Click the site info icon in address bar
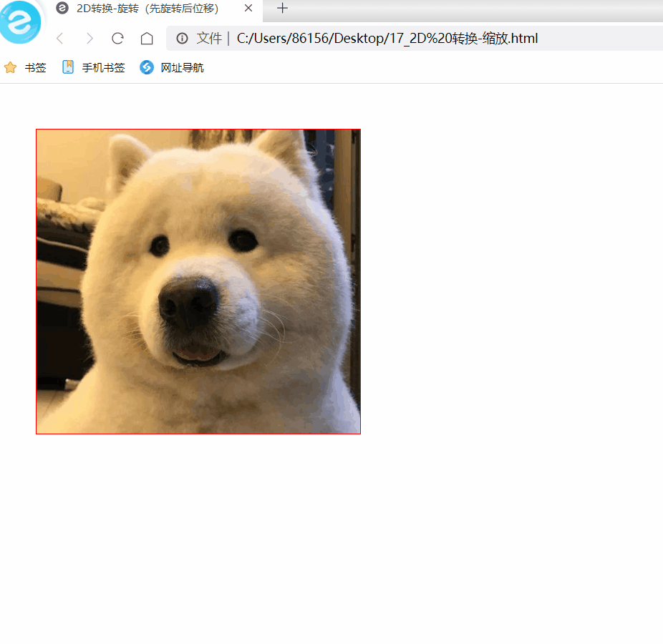Screen dimensions: 663x644 (x=183, y=39)
